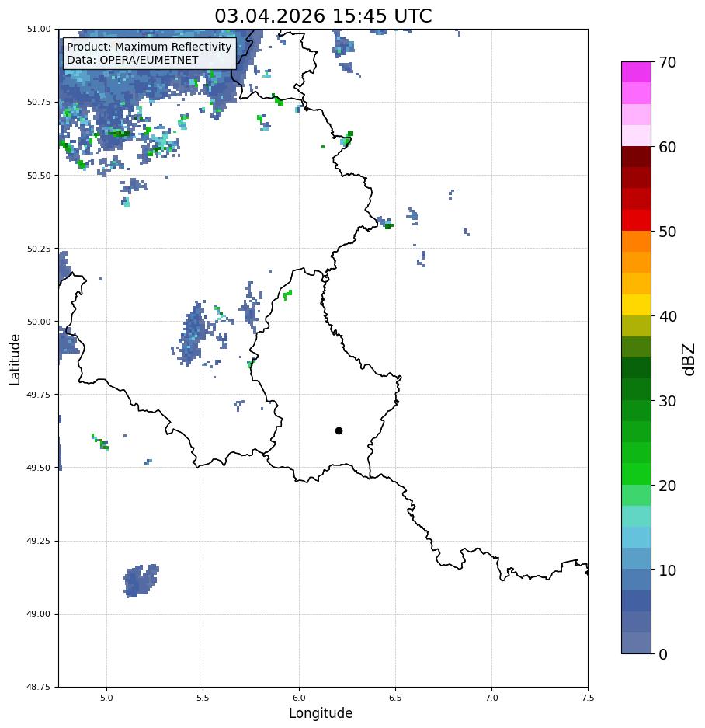Viewport: 705px width, 728px height.
Task: Click colorbar tick value 0
Action: (x=663, y=654)
